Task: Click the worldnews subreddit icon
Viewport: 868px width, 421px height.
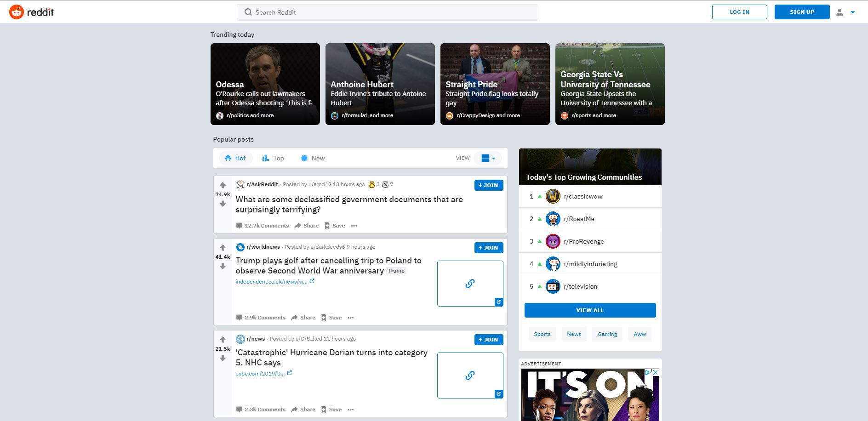Action: [240, 247]
